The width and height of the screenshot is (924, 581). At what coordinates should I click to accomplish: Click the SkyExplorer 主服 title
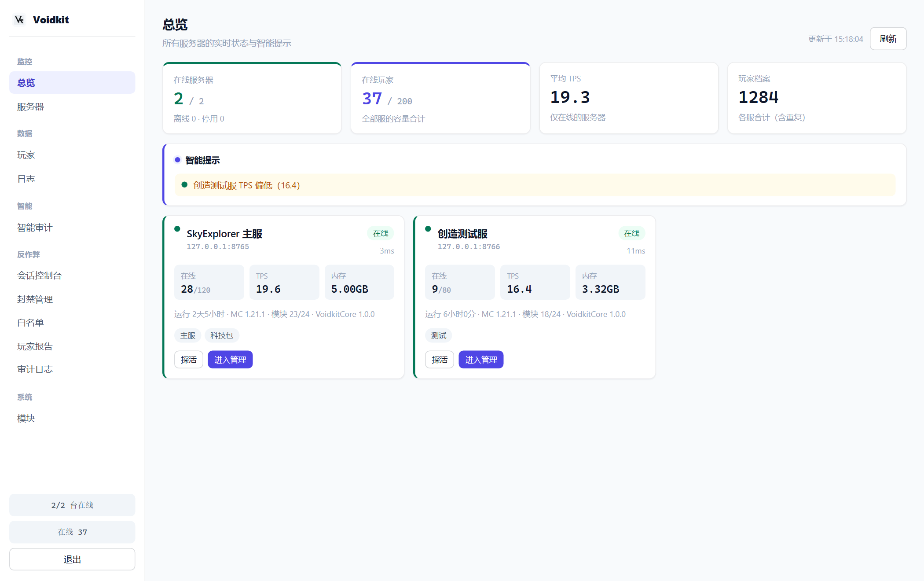(224, 234)
